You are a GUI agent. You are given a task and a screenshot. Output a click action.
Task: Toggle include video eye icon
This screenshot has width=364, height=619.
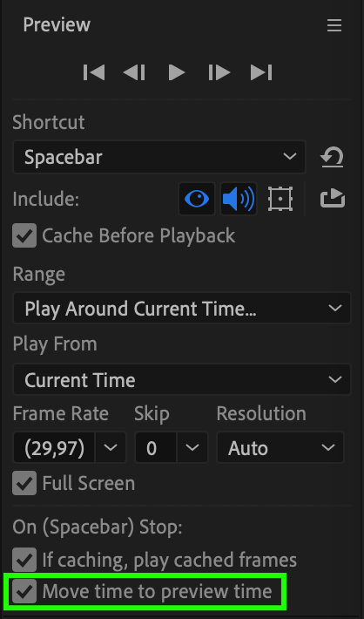click(197, 199)
